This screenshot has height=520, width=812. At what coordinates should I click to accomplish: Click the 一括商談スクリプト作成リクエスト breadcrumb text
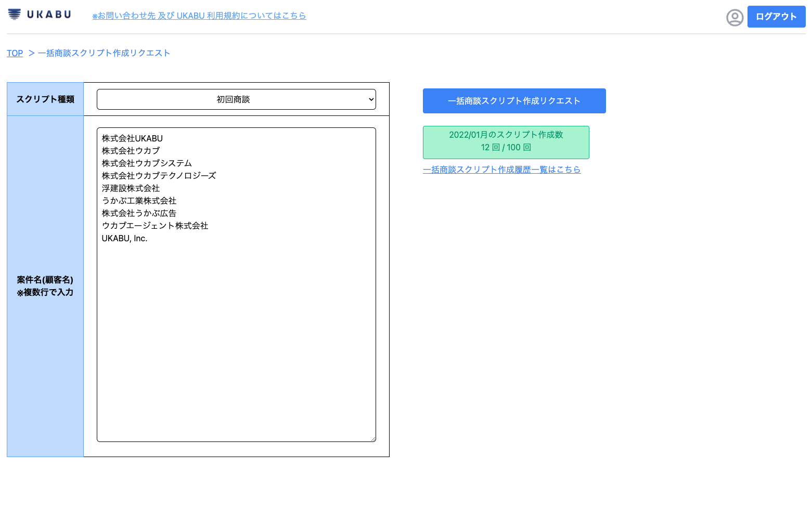[x=104, y=53]
